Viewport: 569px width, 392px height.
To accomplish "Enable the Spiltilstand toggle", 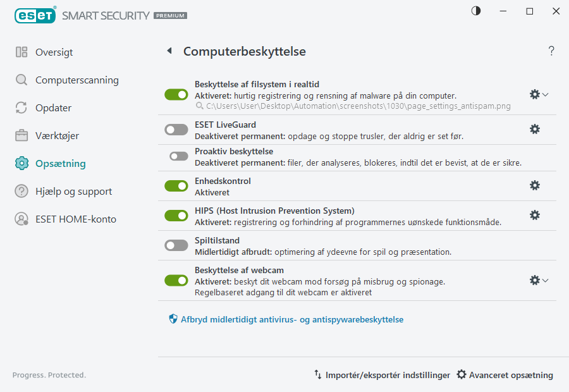I will click(x=176, y=245).
